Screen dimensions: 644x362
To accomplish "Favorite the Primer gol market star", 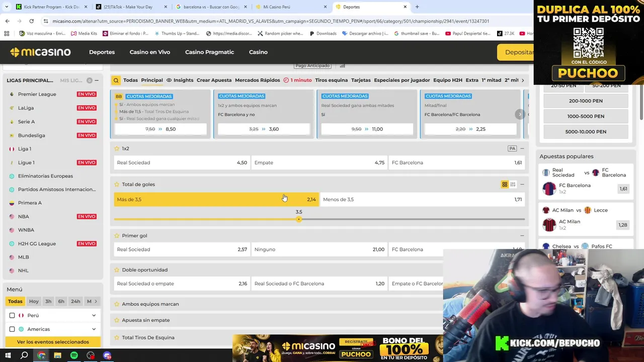I will (117, 235).
